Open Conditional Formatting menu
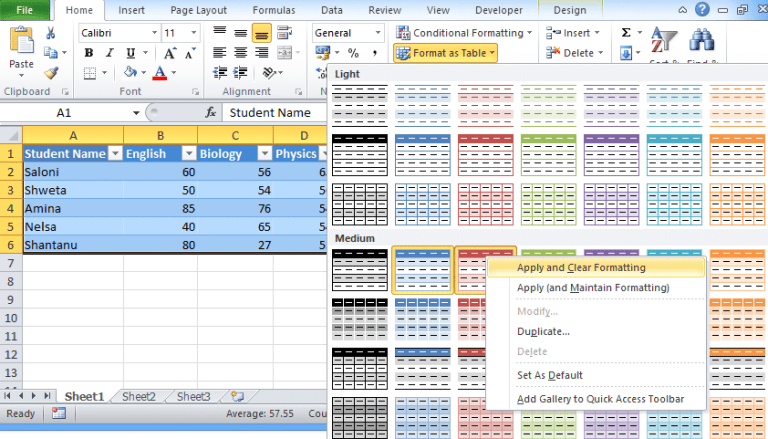The width and height of the screenshot is (768, 439). (x=464, y=33)
